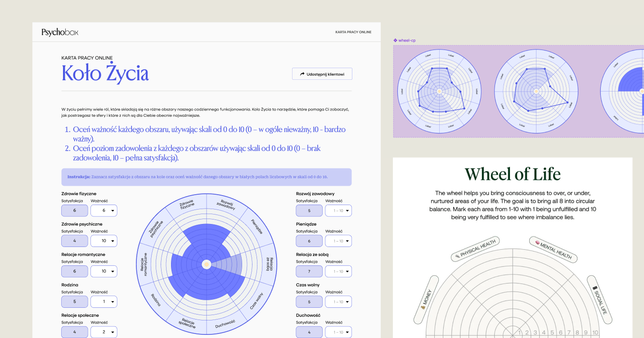
Task: Click the Relacja ze sobą label on the wheel
Action: tap(269, 264)
